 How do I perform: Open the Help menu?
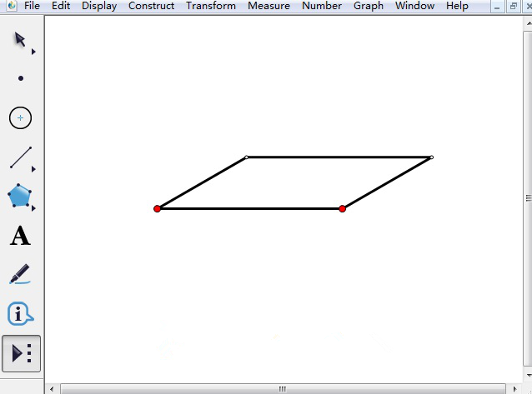coord(457,6)
